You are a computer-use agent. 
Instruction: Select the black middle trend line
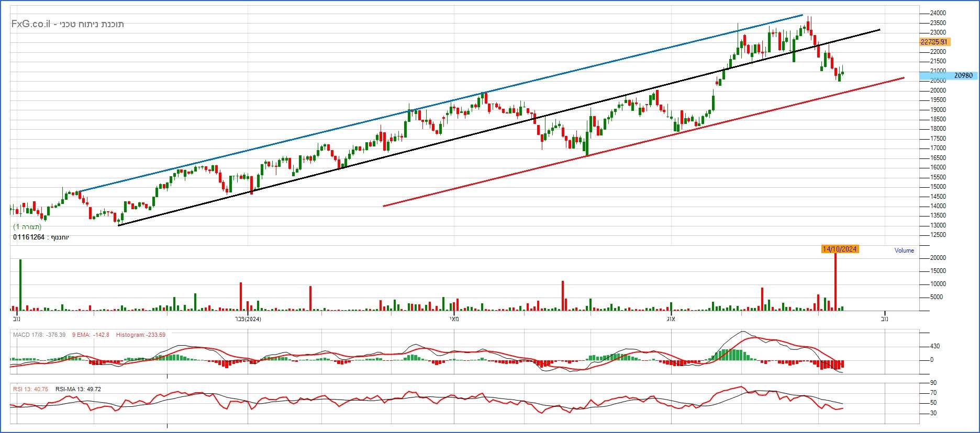(500, 127)
